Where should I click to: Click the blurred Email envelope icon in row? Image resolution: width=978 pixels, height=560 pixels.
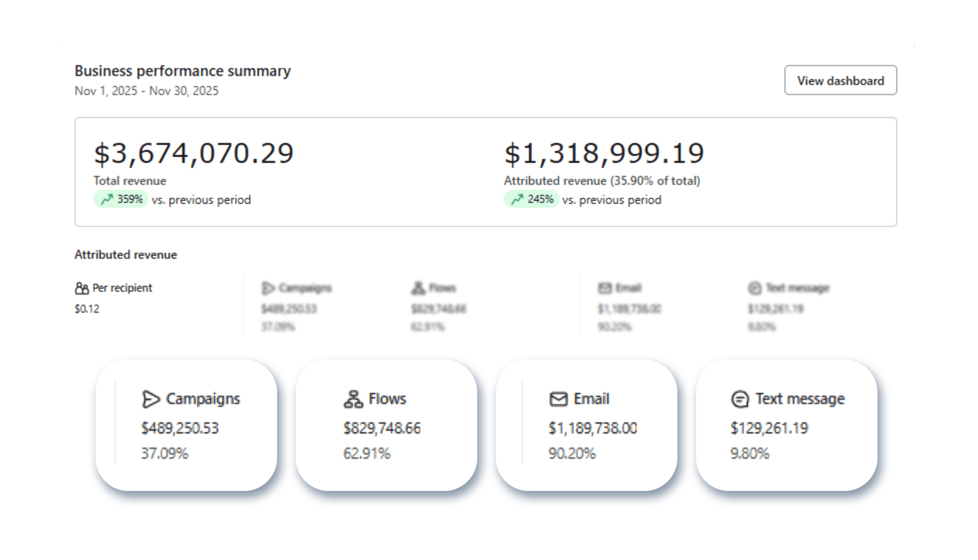coord(605,288)
